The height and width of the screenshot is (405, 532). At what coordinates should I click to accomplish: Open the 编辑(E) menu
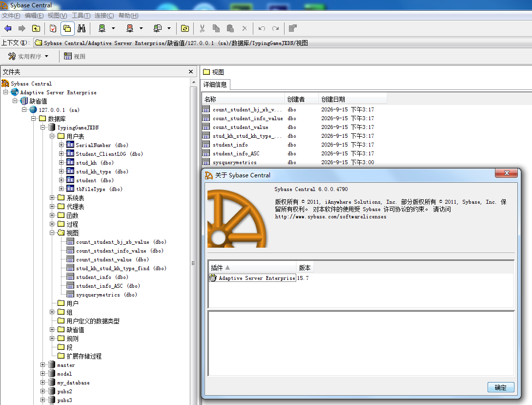[x=34, y=16]
